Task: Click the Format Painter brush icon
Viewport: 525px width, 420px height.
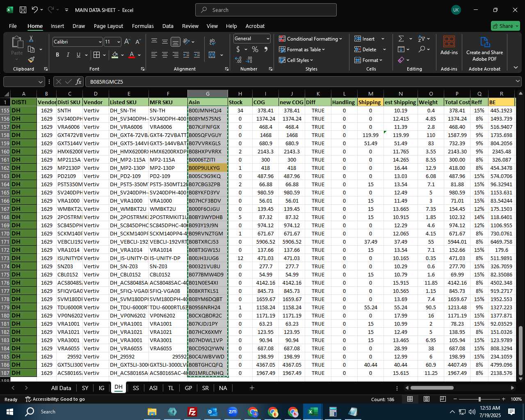Action: pos(31,60)
